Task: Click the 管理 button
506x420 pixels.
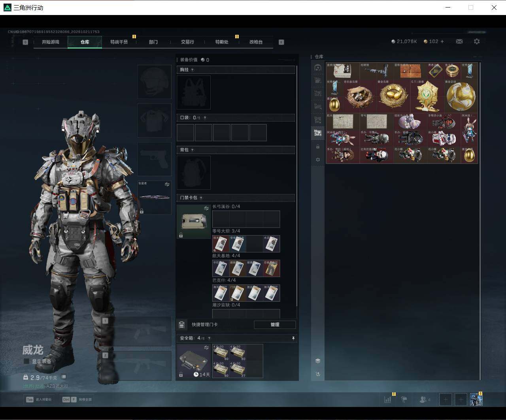Action: 275,325
